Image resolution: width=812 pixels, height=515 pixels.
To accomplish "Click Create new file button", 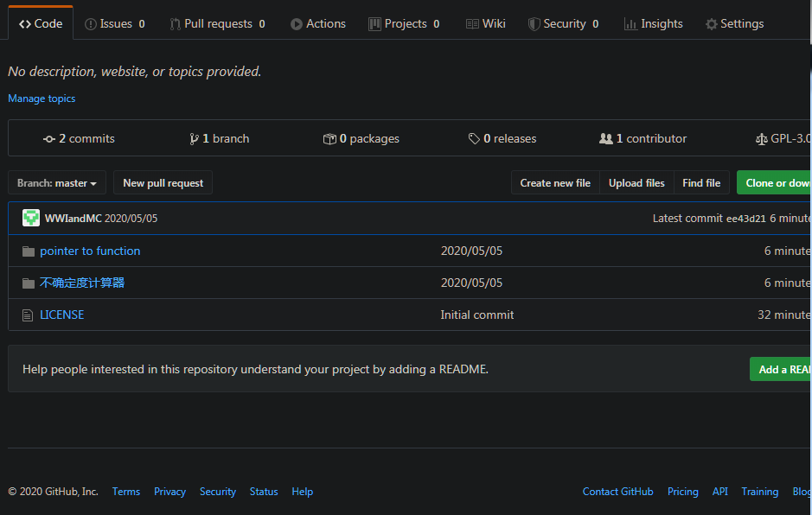I will click(x=555, y=182).
